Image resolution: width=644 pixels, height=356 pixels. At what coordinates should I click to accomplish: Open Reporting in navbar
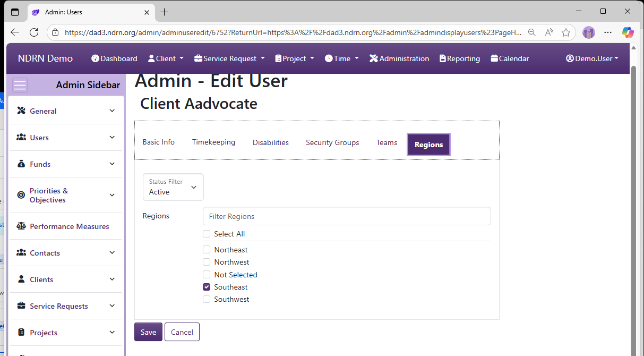[460, 58]
